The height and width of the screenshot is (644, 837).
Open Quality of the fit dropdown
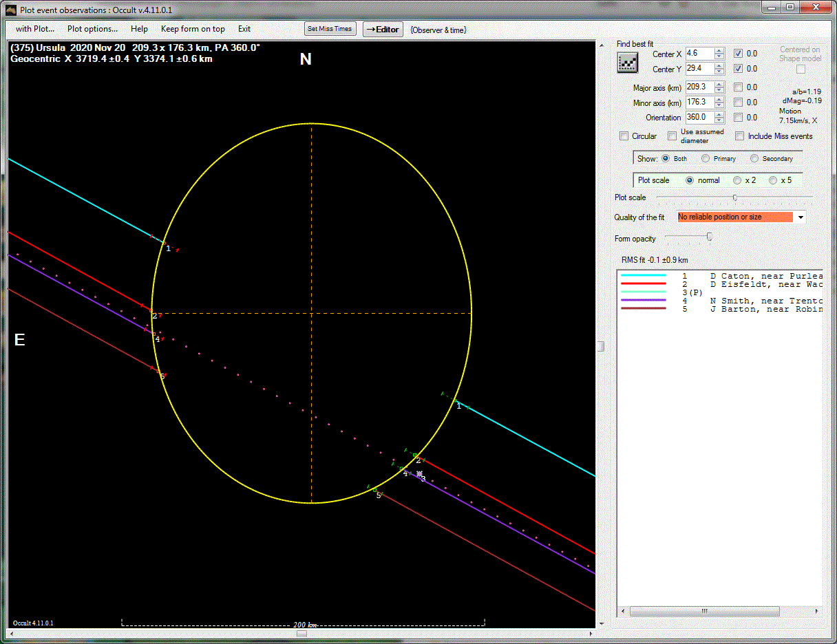click(801, 217)
